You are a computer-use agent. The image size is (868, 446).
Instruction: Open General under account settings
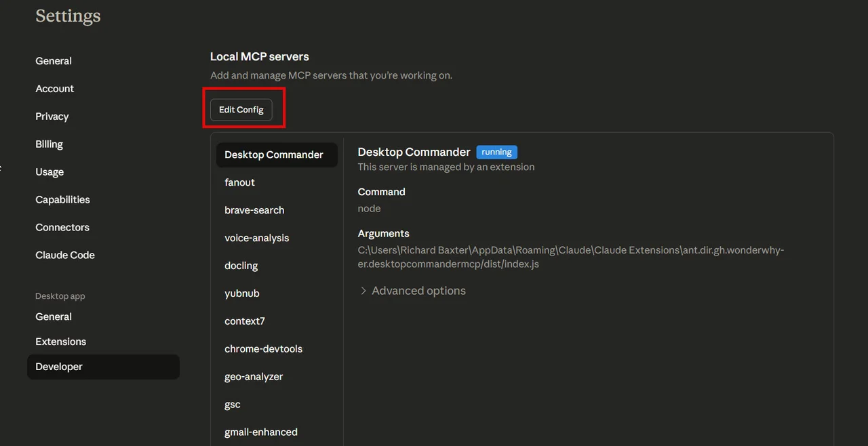(x=54, y=61)
